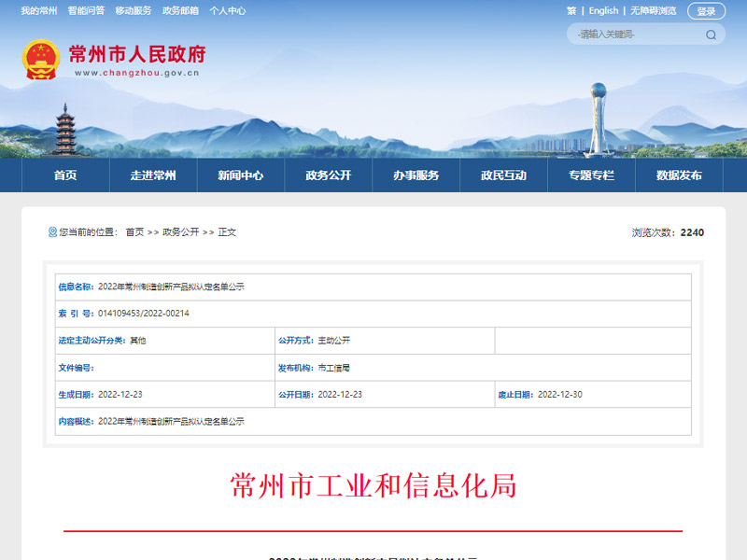This screenshot has width=747, height=560.
Task: Click the search magnifier icon
Action: [x=711, y=35]
